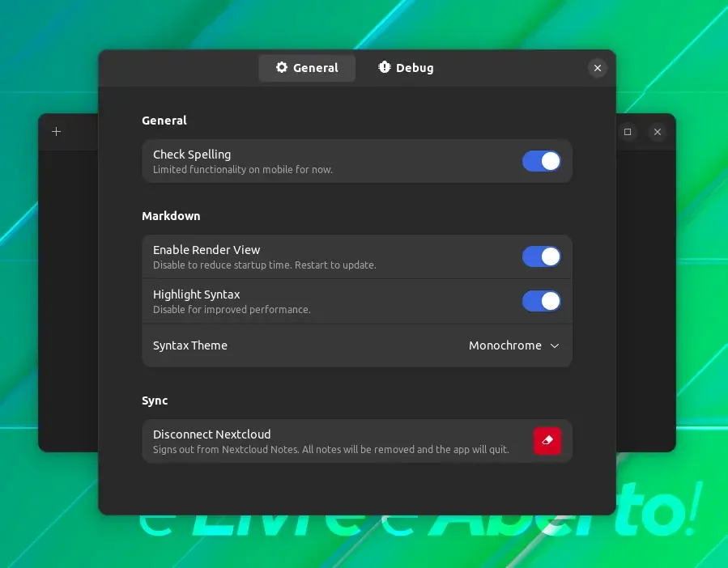728x568 pixels.
Task: Click the plus icon in background window
Action: 56,132
